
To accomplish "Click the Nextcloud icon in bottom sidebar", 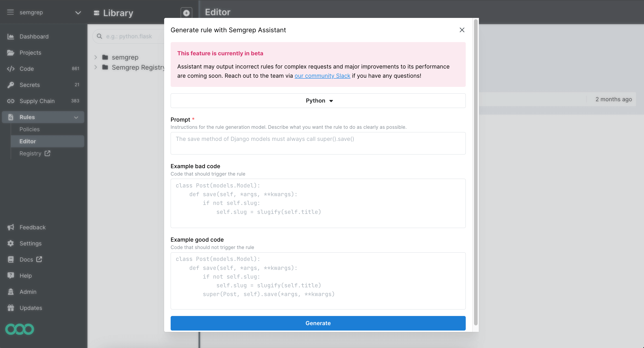I will coord(20,329).
